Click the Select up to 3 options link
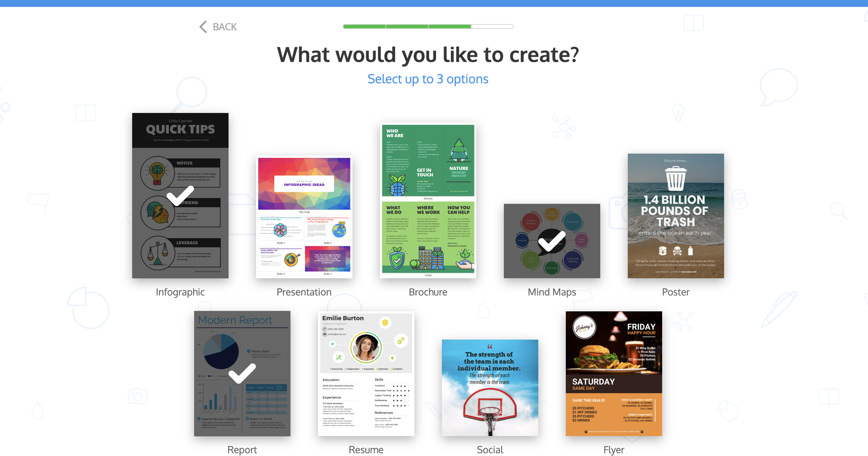This screenshot has height=456, width=868. tap(429, 79)
